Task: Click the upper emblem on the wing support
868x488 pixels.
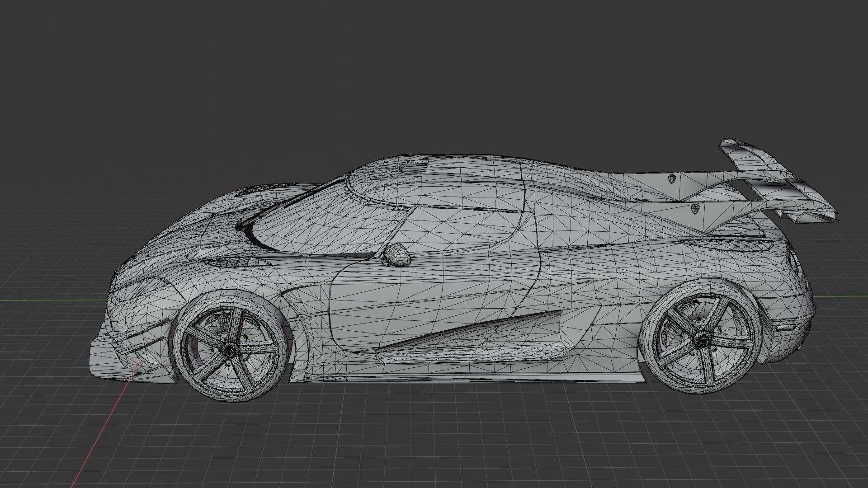Action: (673, 178)
